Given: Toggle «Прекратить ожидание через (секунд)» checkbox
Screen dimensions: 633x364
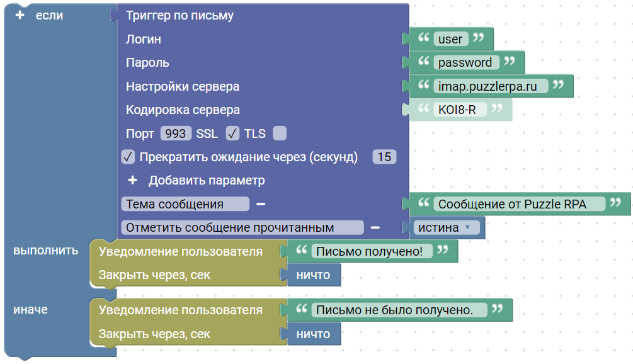Looking at the screenshot, I should click(128, 157).
